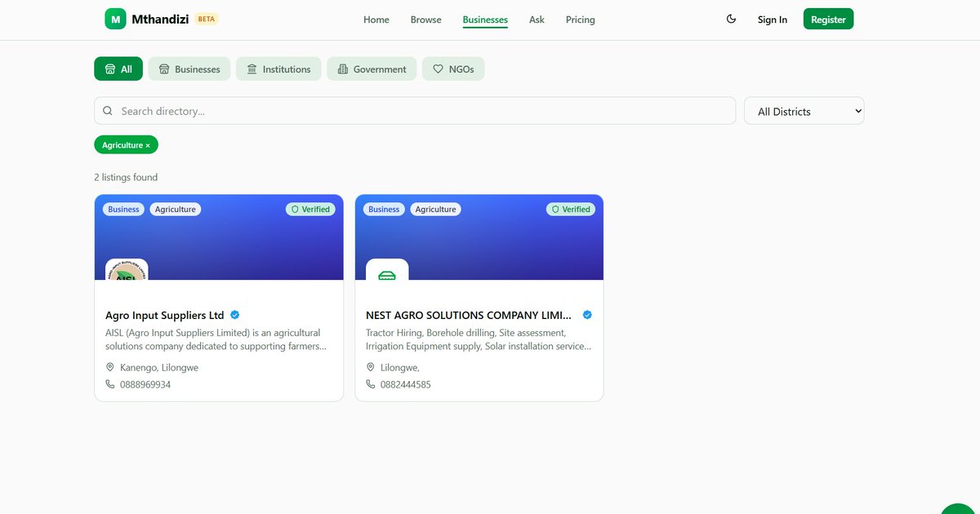
Task: Select phone number 0882444585
Action: 406,384
